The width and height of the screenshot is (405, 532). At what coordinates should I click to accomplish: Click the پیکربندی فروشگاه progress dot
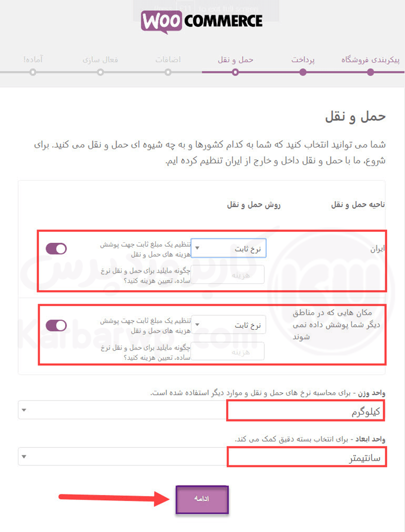pos(370,72)
